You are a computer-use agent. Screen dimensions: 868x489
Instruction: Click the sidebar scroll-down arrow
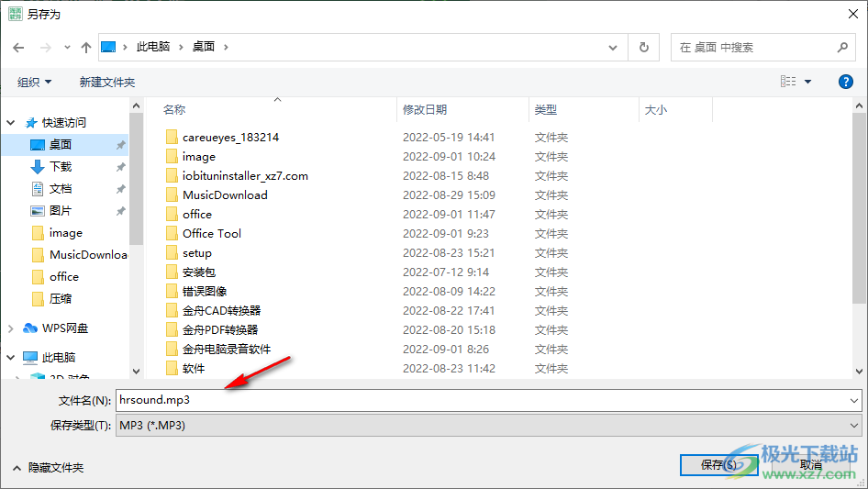pos(136,372)
